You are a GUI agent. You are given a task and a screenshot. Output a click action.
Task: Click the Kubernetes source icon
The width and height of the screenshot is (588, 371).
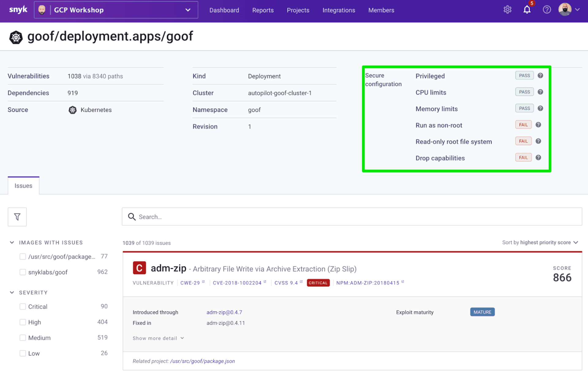(73, 110)
